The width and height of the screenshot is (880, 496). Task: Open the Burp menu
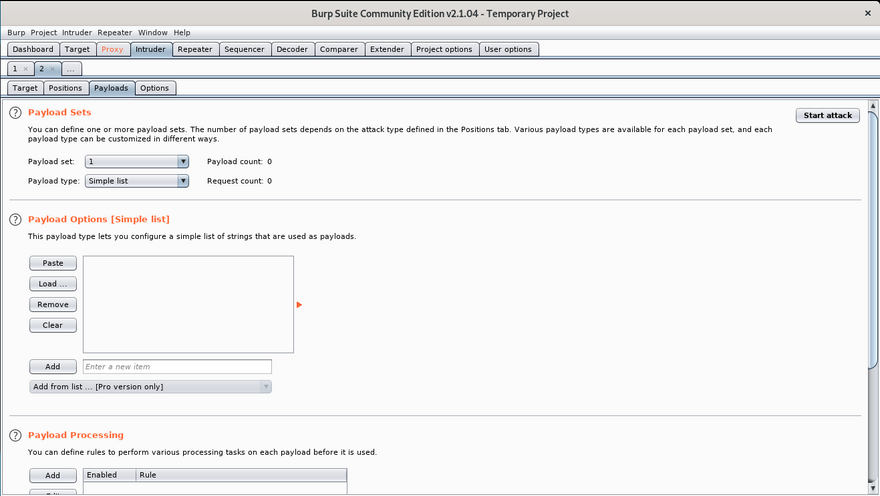(x=16, y=33)
